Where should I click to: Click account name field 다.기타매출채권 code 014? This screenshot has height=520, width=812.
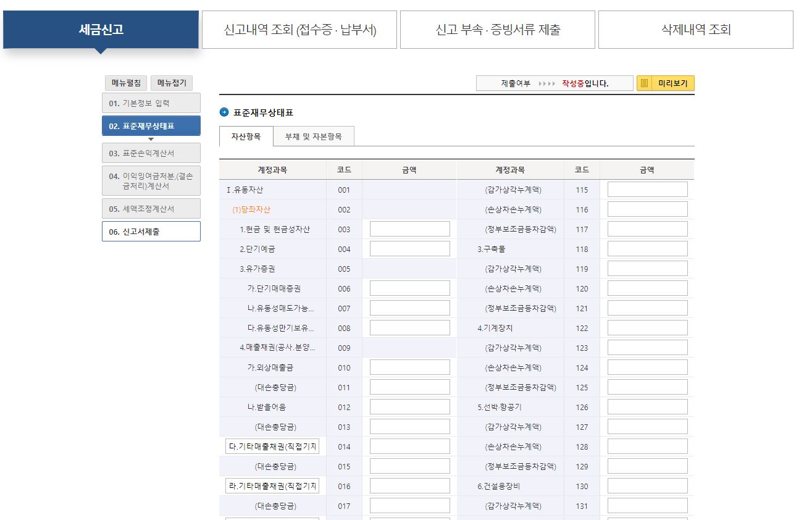click(272, 447)
